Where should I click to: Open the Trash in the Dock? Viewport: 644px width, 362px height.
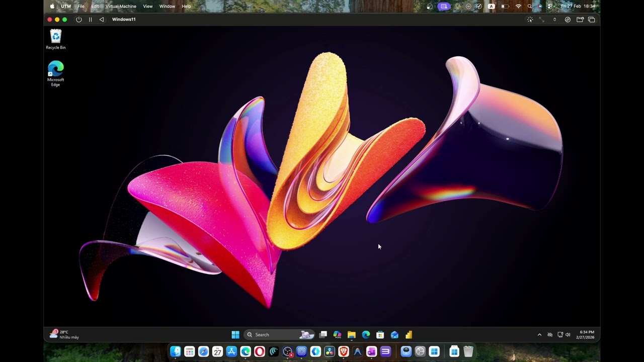coord(468,351)
